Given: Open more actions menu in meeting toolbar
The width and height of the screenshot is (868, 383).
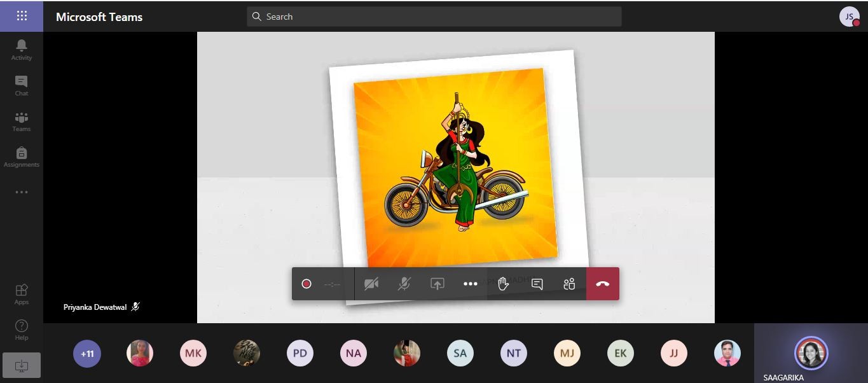Looking at the screenshot, I should 471,284.
